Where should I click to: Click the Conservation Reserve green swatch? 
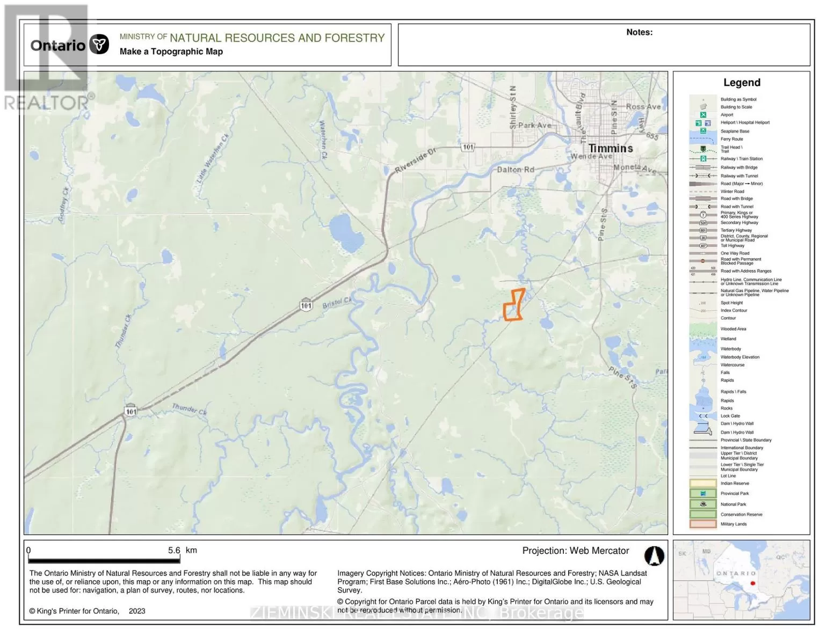703,514
